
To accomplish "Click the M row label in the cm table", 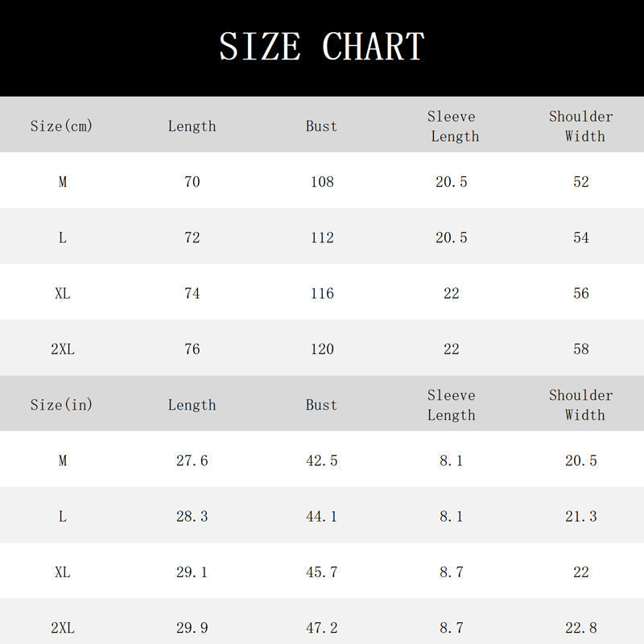I will tap(63, 182).
